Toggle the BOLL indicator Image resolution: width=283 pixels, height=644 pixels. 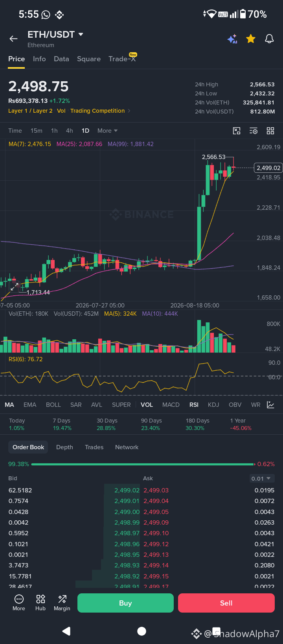coord(53,405)
